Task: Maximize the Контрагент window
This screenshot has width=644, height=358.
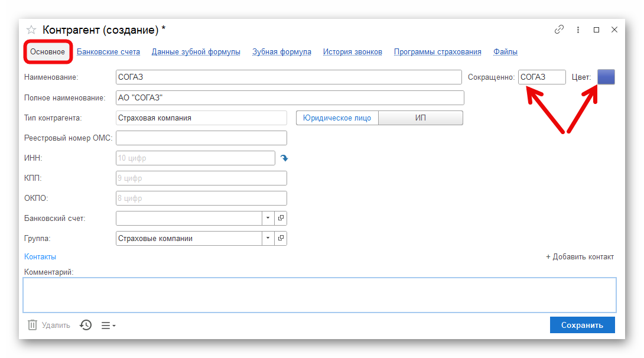Action: point(596,30)
